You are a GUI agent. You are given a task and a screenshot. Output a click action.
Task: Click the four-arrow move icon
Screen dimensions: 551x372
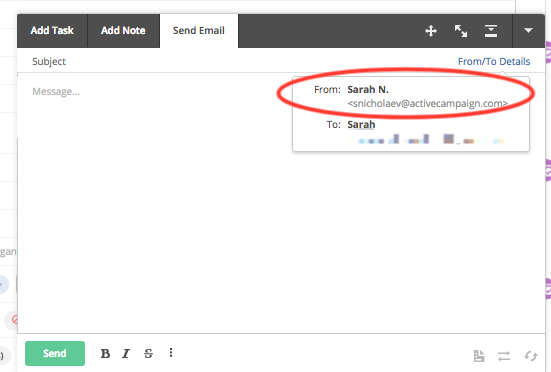click(x=431, y=31)
